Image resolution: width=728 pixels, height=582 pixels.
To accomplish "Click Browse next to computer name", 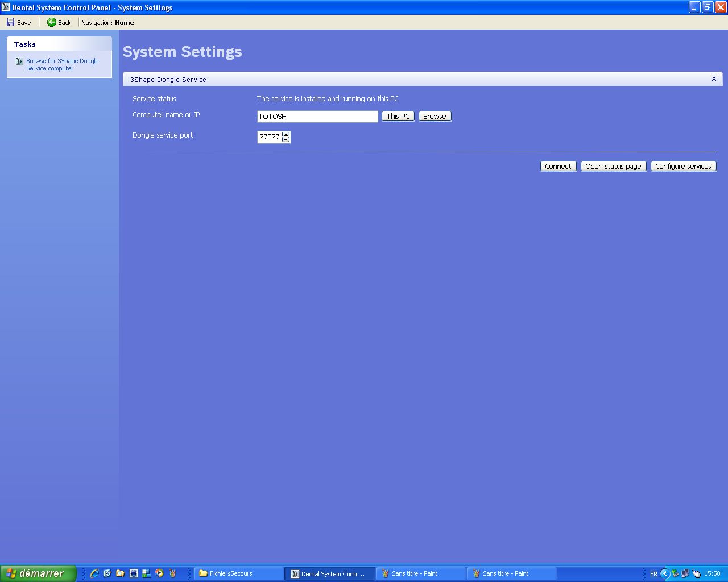I will click(x=435, y=116).
